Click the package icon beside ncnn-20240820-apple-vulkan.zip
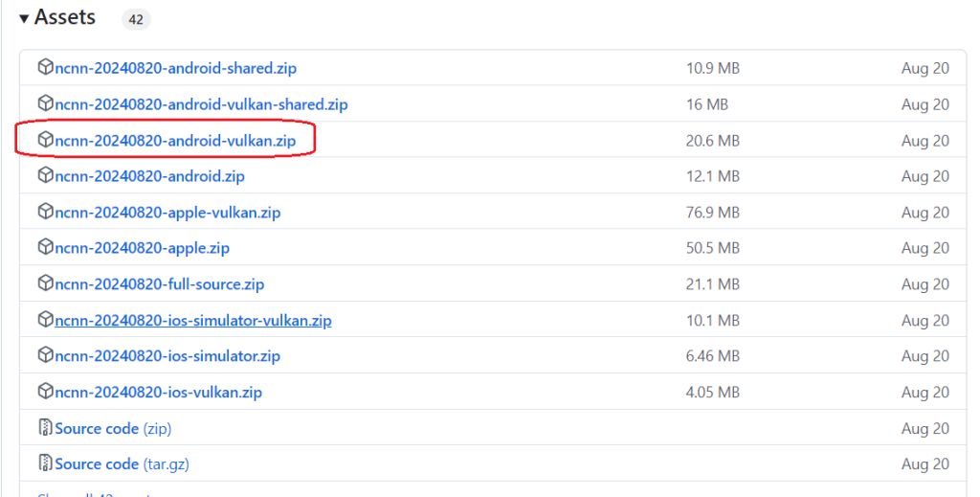This screenshot has width=980, height=497. point(45,212)
